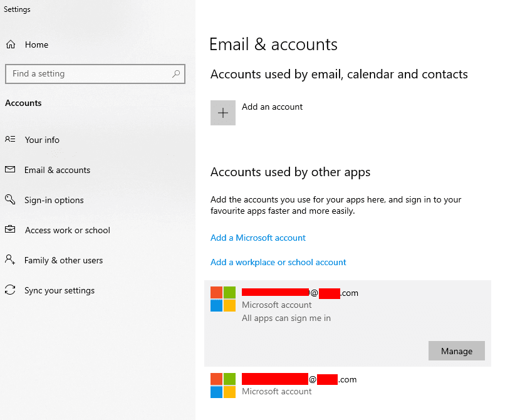Select Email & accounts in sidebar
Viewport: 515px width, 420px height.
pyautogui.click(x=57, y=171)
